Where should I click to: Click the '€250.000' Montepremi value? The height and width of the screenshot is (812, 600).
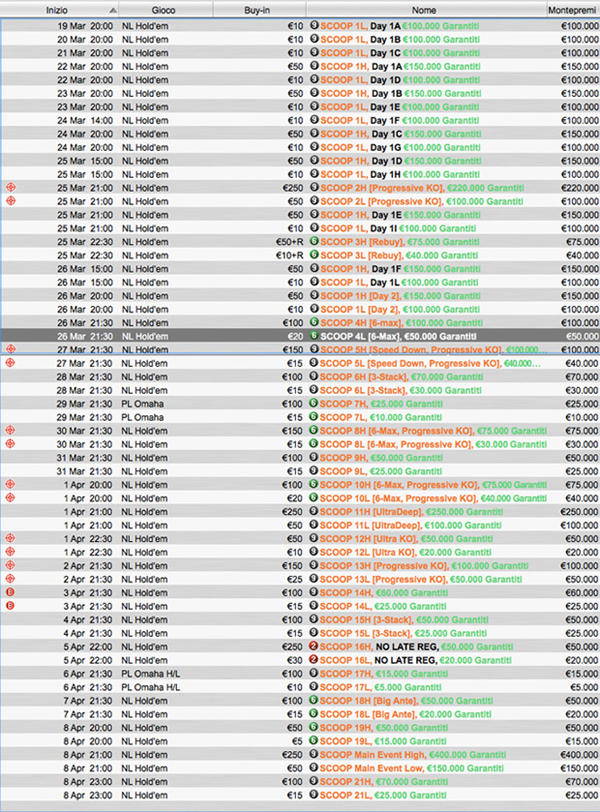579,512
